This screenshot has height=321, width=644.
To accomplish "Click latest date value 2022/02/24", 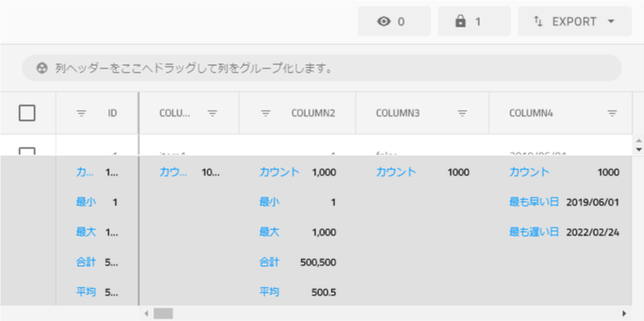I will (x=592, y=233).
